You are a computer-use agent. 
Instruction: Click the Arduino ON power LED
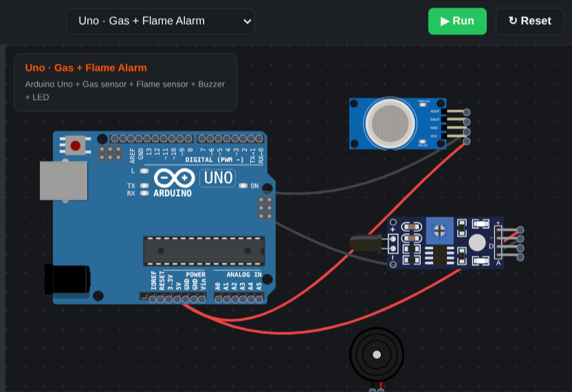pyautogui.click(x=243, y=186)
